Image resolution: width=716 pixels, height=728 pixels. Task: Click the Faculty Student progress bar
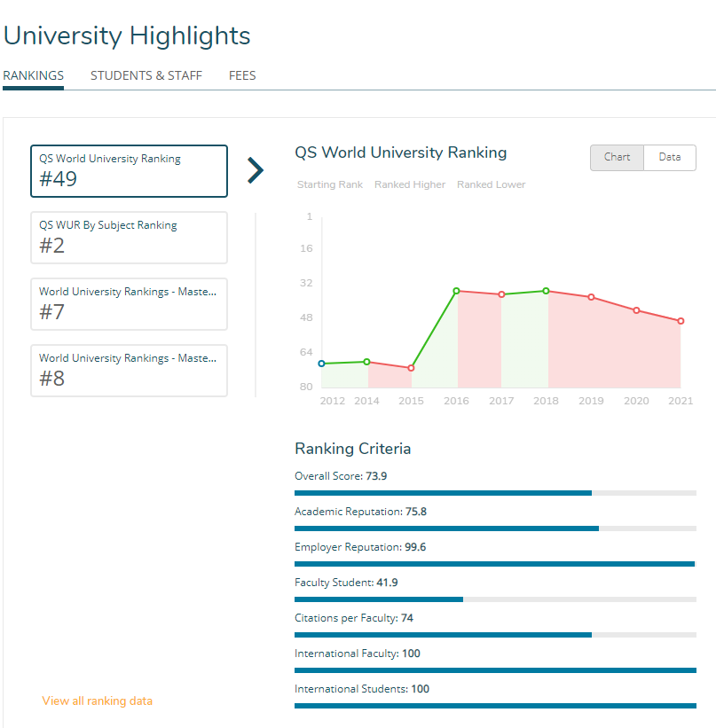pyautogui.click(x=495, y=599)
